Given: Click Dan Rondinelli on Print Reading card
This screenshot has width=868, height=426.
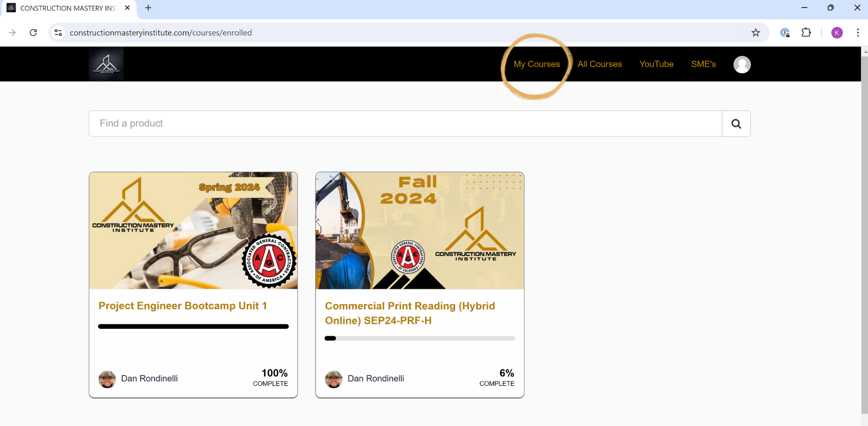Looking at the screenshot, I should (x=376, y=379).
